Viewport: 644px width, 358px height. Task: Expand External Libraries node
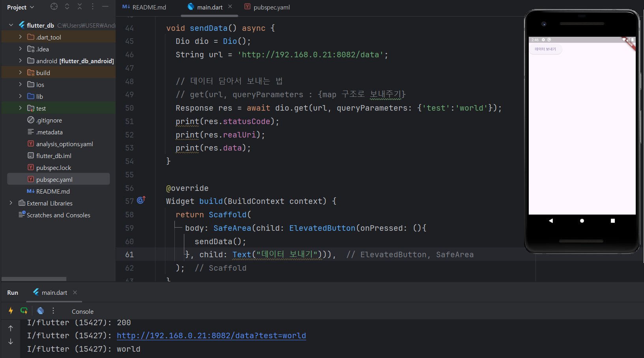(11, 203)
